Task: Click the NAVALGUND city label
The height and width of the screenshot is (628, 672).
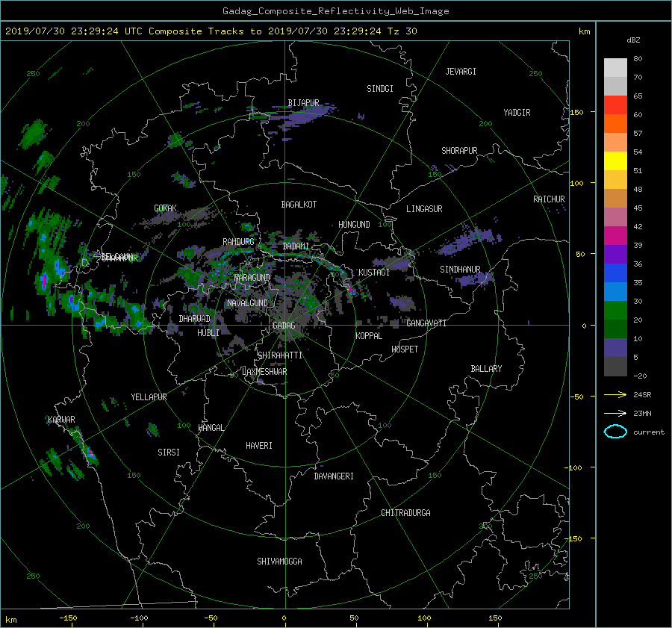Action: 247,303
